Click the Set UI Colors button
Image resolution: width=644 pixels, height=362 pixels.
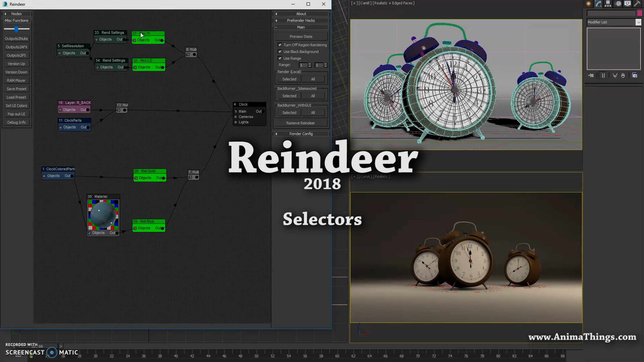point(16,106)
